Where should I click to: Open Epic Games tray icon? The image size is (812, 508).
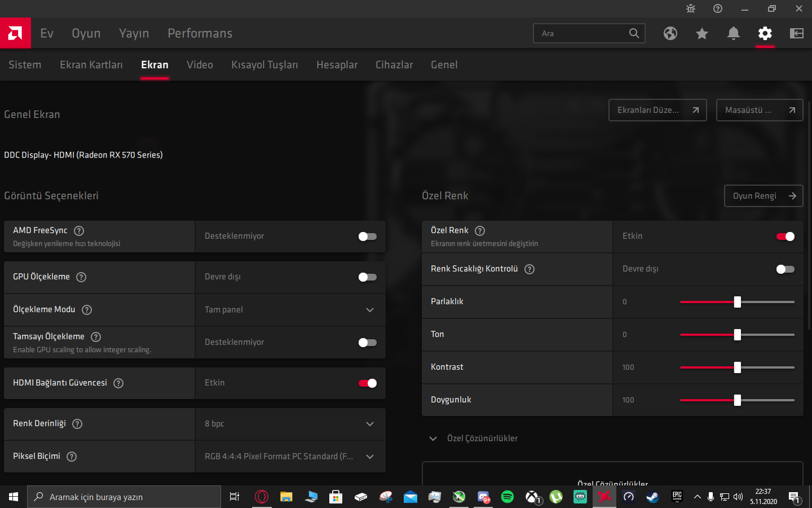click(677, 497)
